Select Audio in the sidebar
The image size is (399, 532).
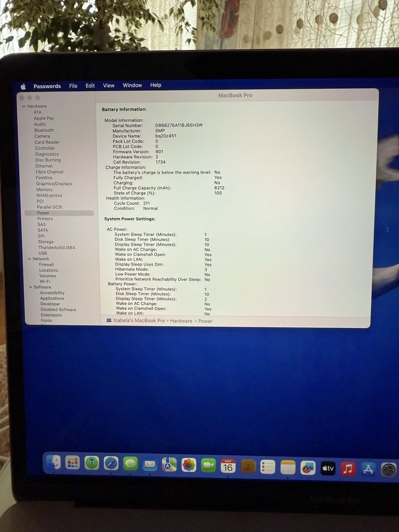tap(40, 124)
